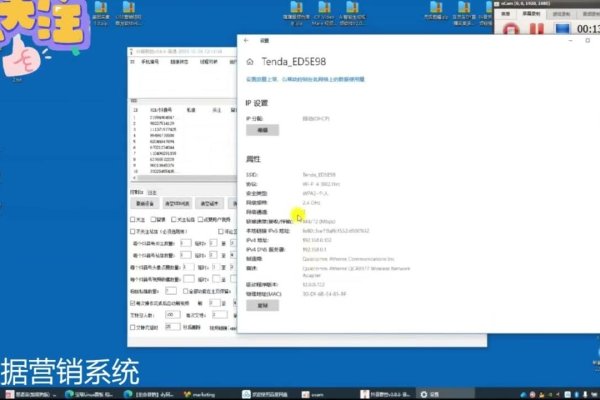
Task: Select row 1 in the account ID list
Action: (161, 118)
